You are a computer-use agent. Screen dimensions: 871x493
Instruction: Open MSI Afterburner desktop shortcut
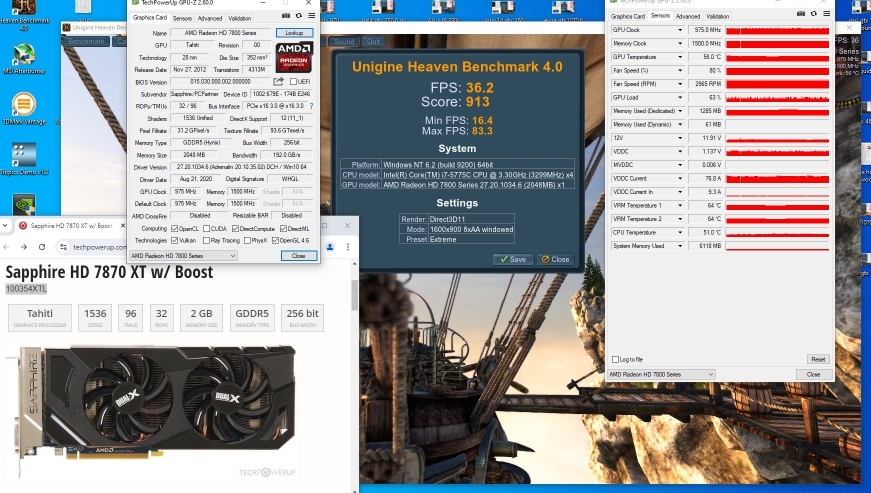click(x=24, y=58)
